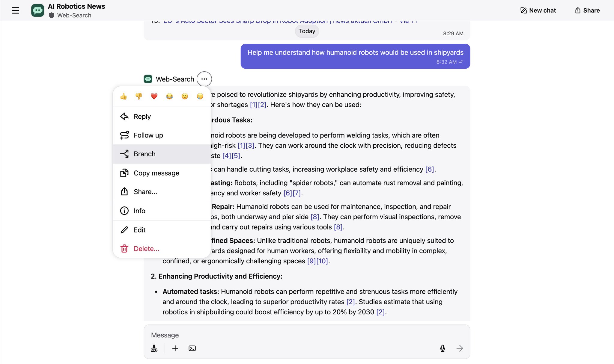
Task: Click the Web-Search subtitle in header
Action: 74,15
